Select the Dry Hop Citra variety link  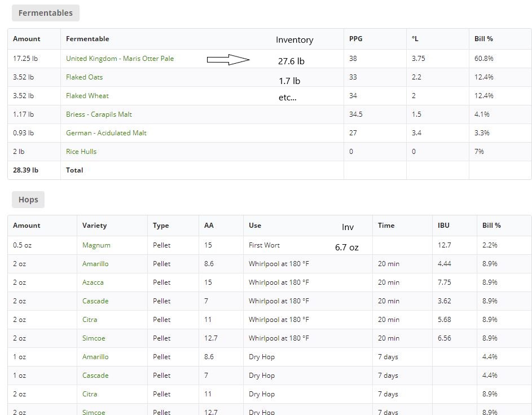(90, 394)
